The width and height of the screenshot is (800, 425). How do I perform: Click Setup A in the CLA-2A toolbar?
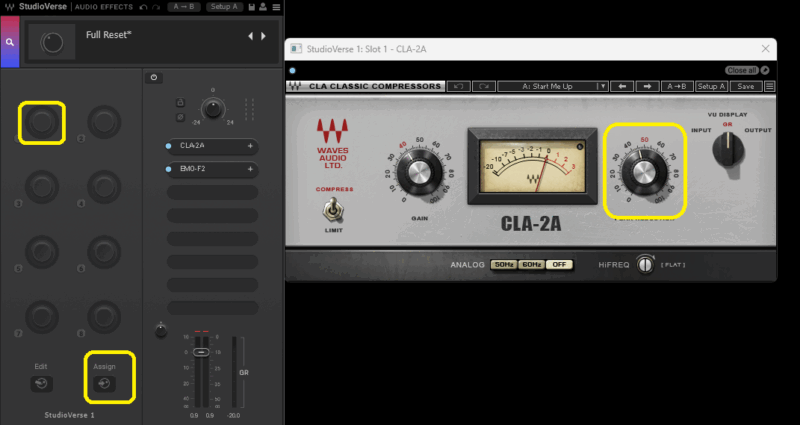click(711, 86)
